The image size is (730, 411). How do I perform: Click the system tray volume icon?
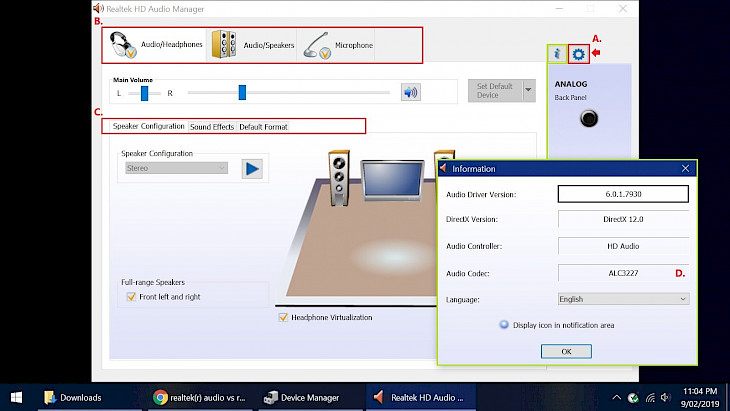click(665, 398)
